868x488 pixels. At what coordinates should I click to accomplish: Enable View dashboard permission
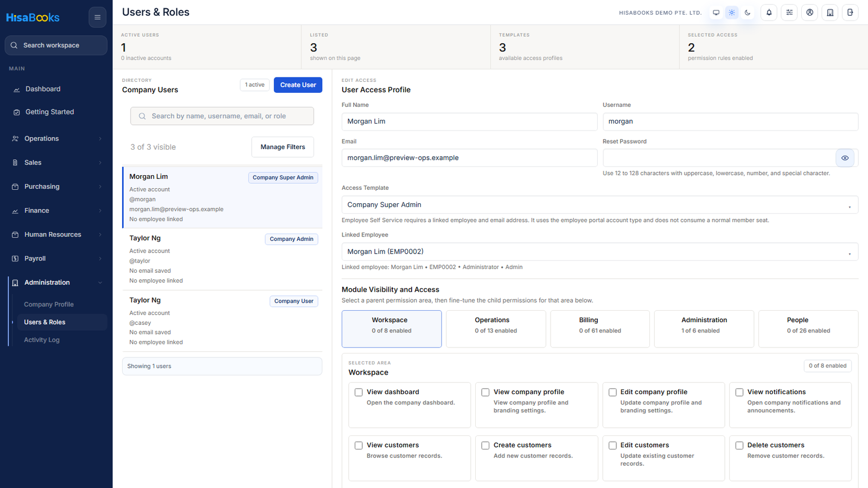click(359, 392)
